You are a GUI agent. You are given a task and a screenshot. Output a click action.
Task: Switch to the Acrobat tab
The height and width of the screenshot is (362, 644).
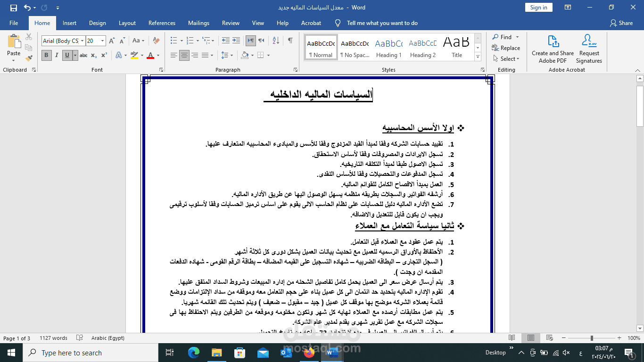(311, 23)
